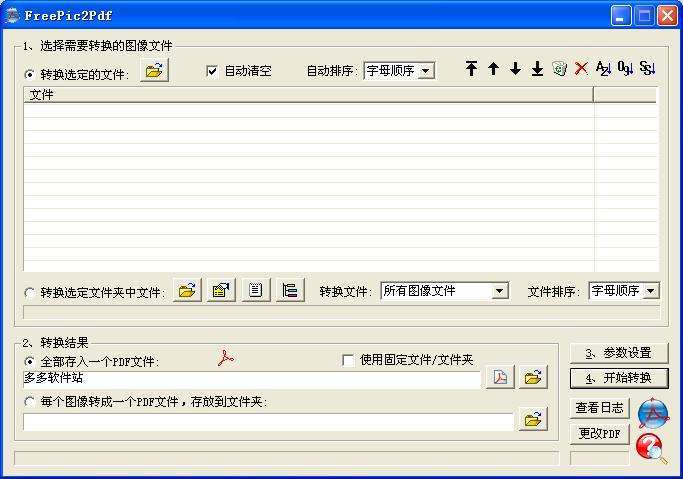The height and width of the screenshot is (479, 683).
Task: Click the empty output folder path field
Action: pyautogui.click(x=268, y=422)
